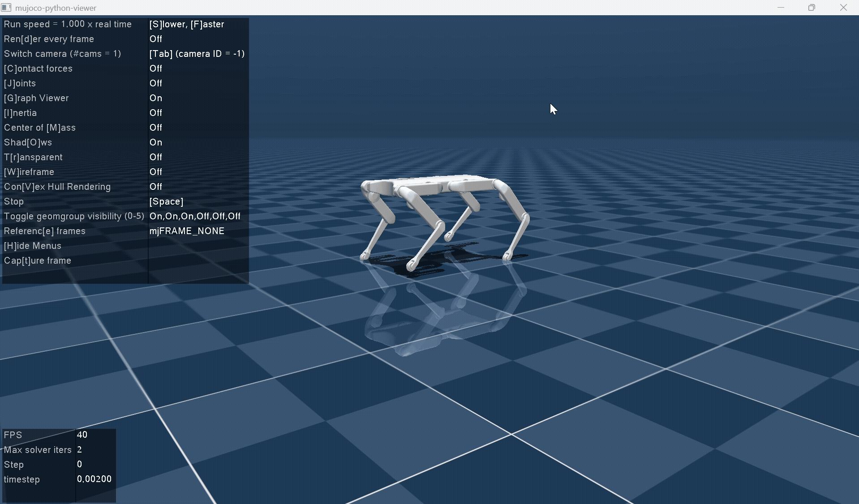
Task: Click the Max solver iters value 2
Action: click(79, 449)
